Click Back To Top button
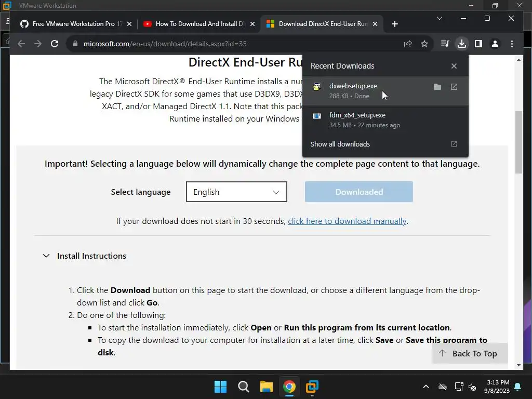The height and width of the screenshot is (399, 532). 470,353
